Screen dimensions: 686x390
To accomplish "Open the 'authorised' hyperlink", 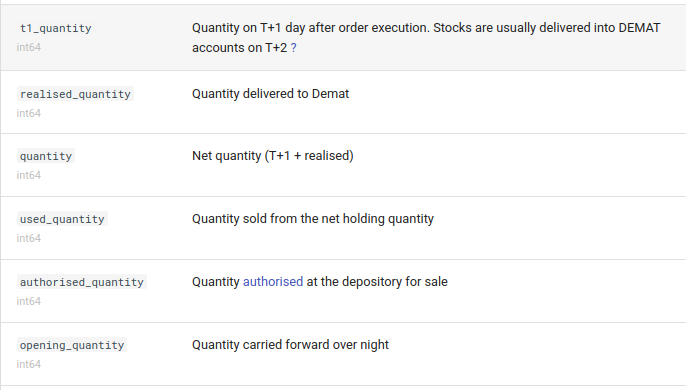I will [x=273, y=281].
